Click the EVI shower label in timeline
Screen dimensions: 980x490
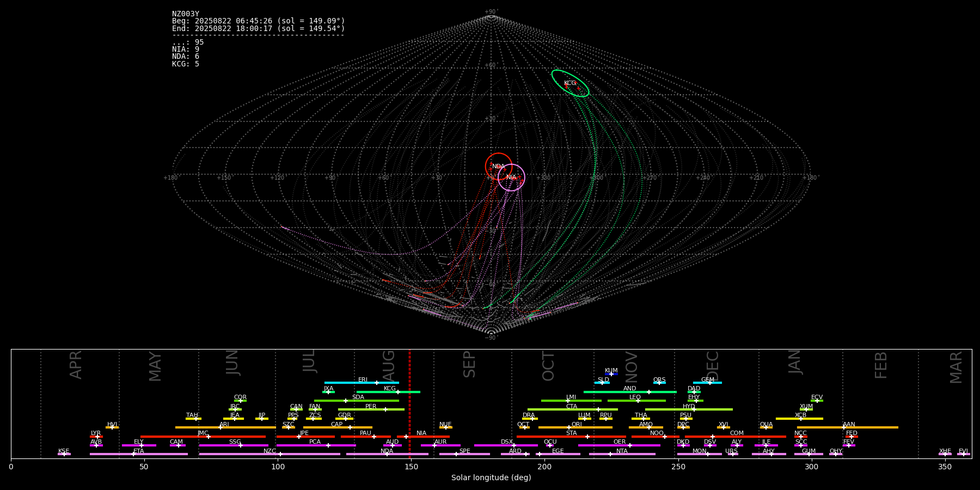point(964,451)
